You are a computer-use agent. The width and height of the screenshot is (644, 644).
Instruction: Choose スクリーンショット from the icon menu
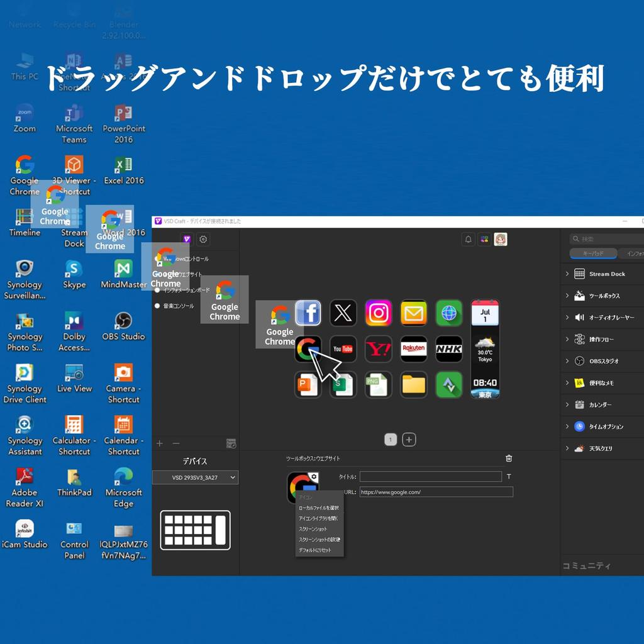point(313,529)
